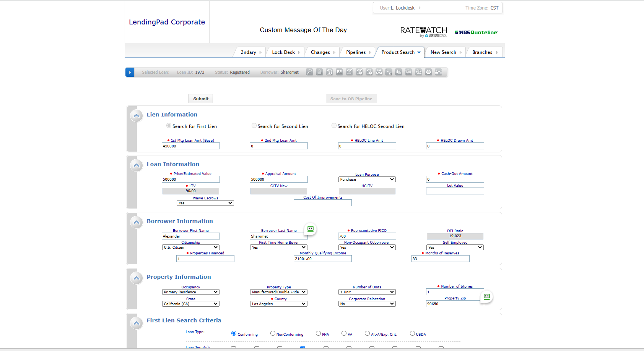Click the document '2' icon in loan toolbar

click(x=329, y=72)
